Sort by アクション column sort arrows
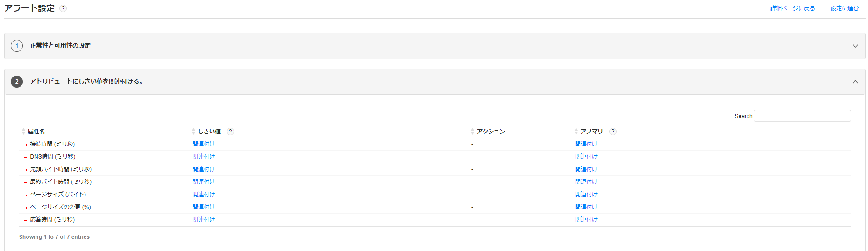868x251 pixels. [x=472, y=132]
